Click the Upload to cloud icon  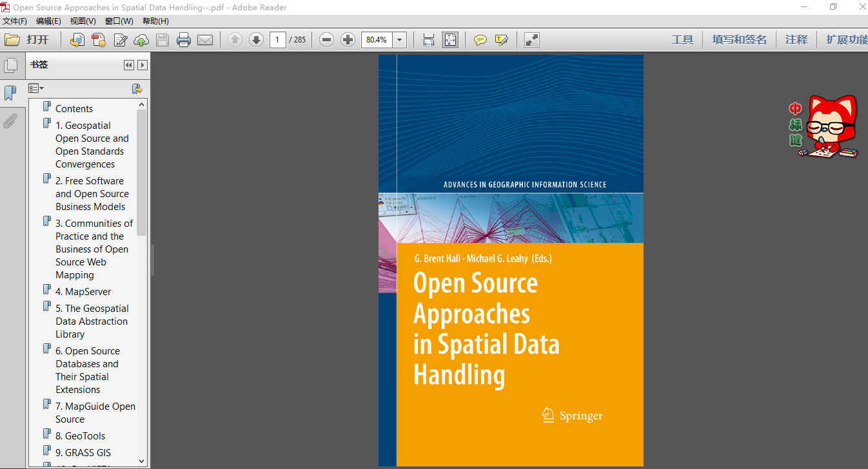(x=141, y=40)
